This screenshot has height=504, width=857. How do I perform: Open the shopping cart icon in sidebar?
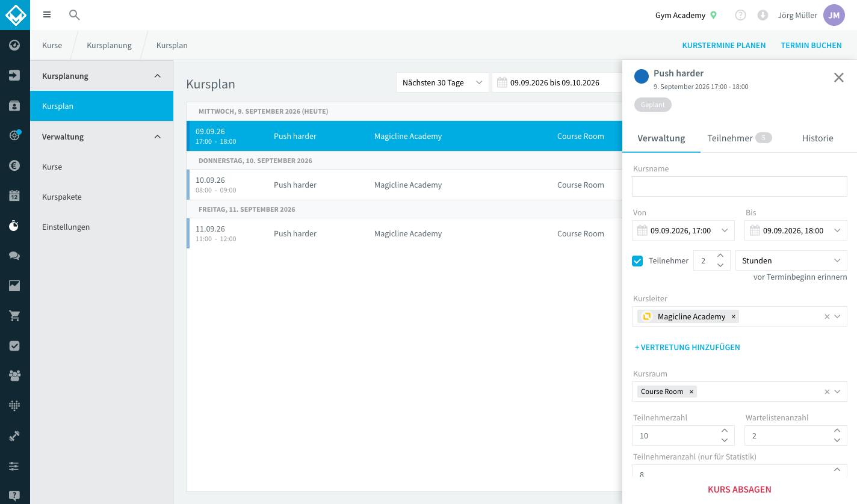click(15, 316)
